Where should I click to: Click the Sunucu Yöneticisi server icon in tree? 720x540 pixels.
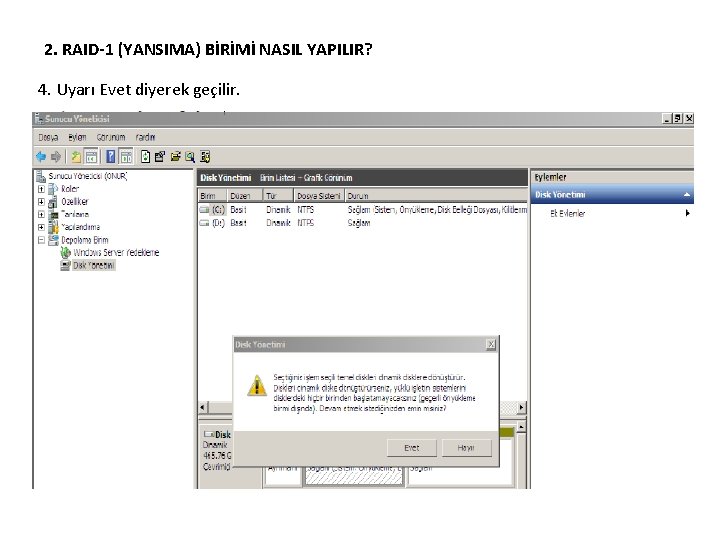coord(41,176)
